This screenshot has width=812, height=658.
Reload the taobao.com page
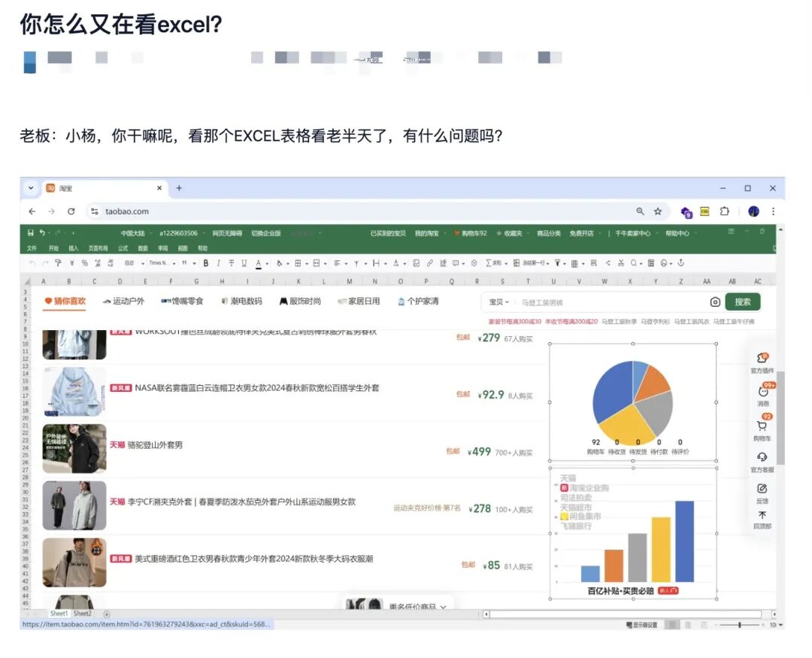(x=71, y=211)
